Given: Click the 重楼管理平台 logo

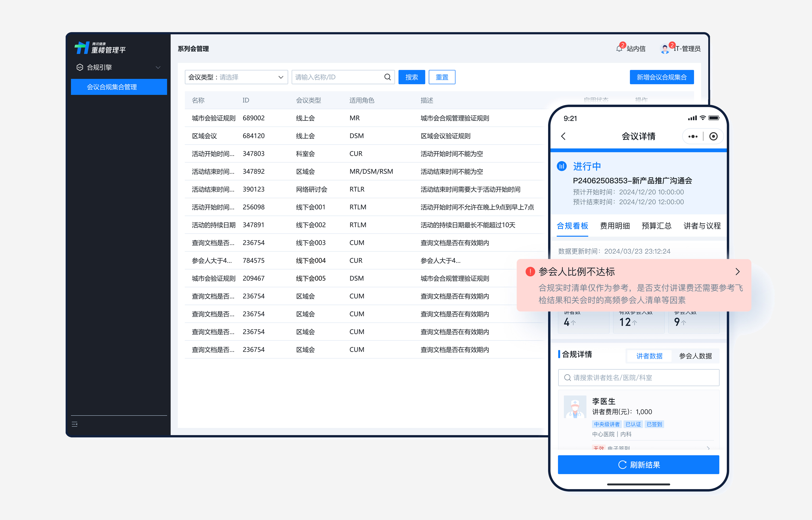Looking at the screenshot, I should point(100,48).
